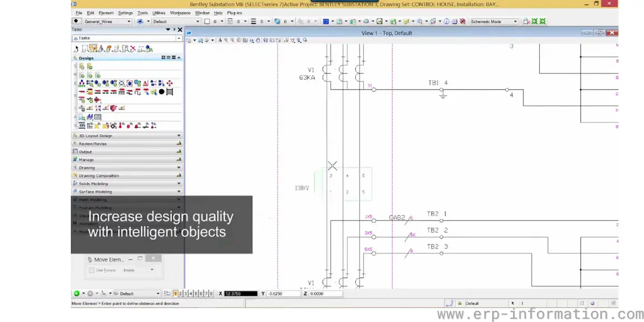Open the Tasks selector dropdown

[179, 38]
